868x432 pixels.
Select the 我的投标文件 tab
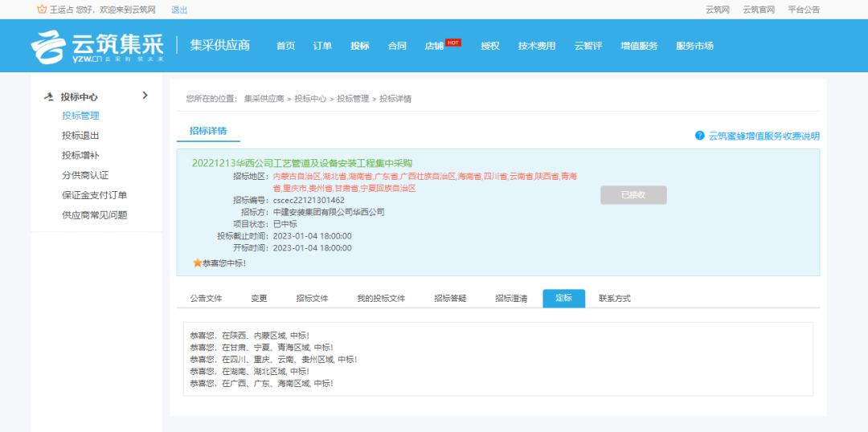pyautogui.click(x=381, y=298)
